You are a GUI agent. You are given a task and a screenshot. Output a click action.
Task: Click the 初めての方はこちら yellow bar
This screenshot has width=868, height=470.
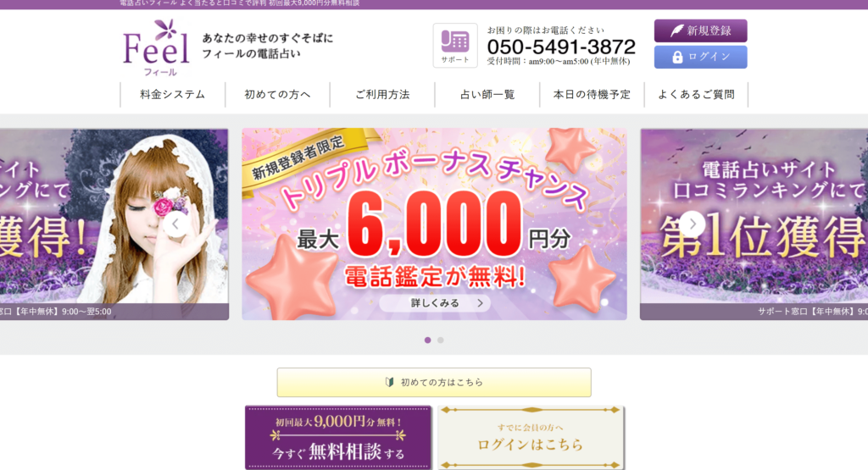434,382
